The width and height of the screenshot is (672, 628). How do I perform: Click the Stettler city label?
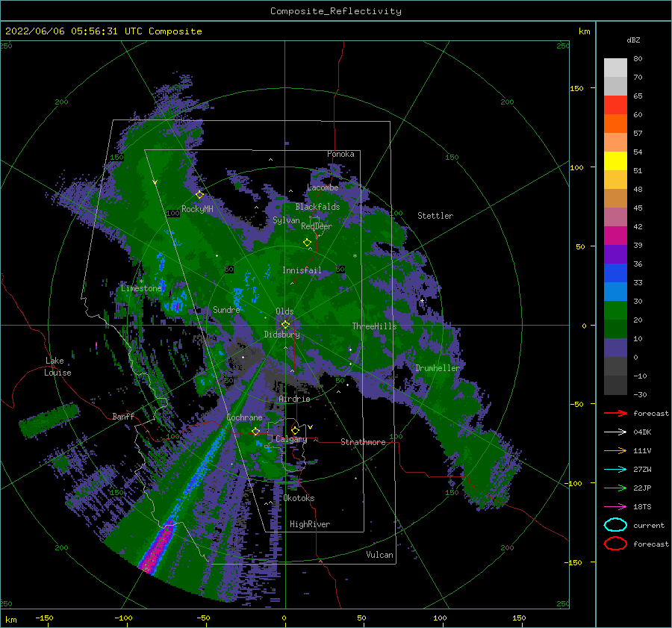pyautogui.click(x=435, y=216)
